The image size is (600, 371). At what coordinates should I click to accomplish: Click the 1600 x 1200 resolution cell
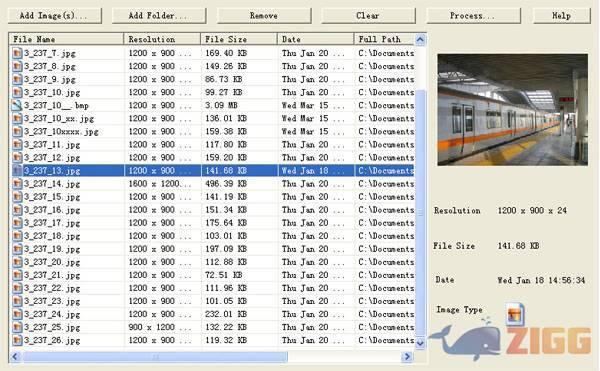(160, 184)
